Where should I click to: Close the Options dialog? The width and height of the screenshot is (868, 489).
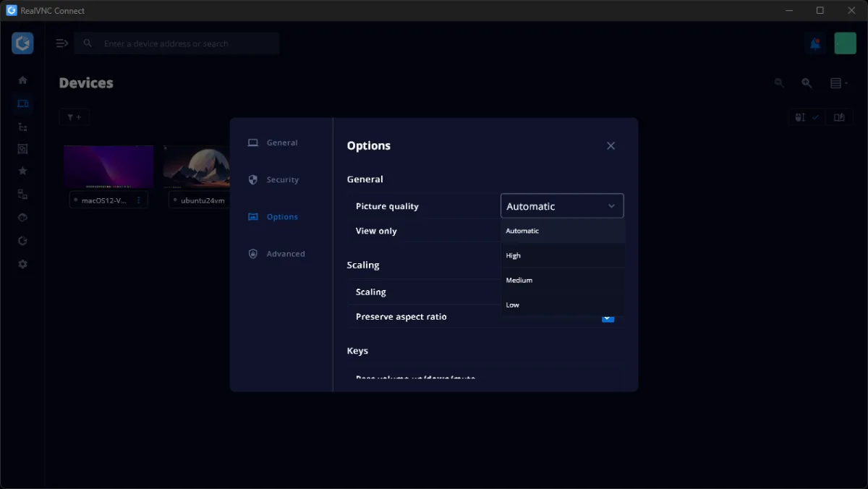[610, 145]
